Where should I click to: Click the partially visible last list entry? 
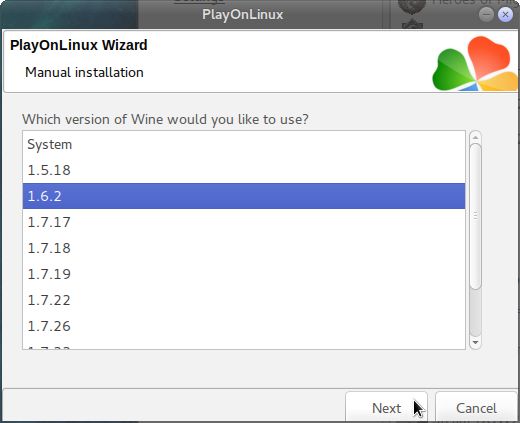pyautogui.click(x=244, y=344)
